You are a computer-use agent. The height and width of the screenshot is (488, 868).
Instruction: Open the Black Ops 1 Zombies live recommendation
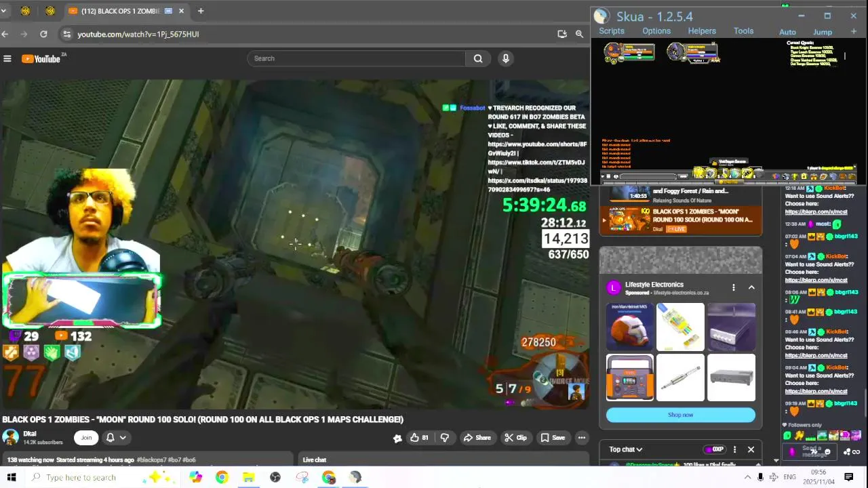coord(680,220)
